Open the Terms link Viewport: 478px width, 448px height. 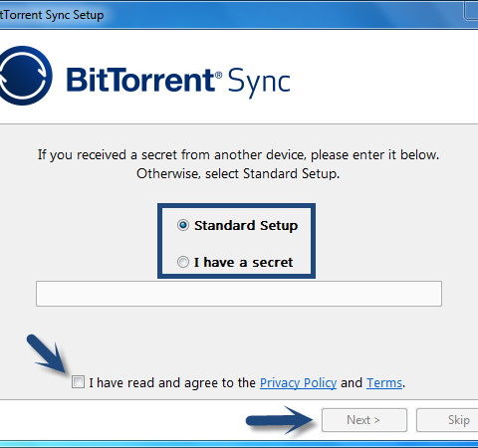[384, 383]
